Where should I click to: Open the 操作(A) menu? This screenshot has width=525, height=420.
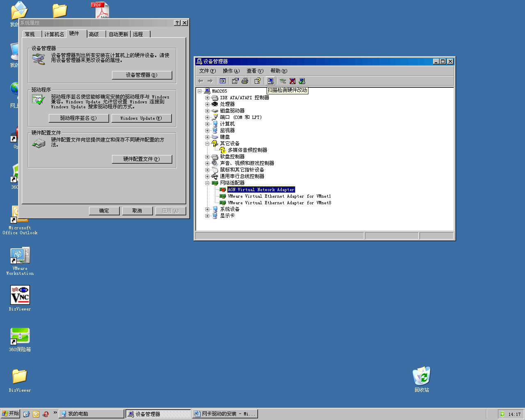click(x=231, y=71)
